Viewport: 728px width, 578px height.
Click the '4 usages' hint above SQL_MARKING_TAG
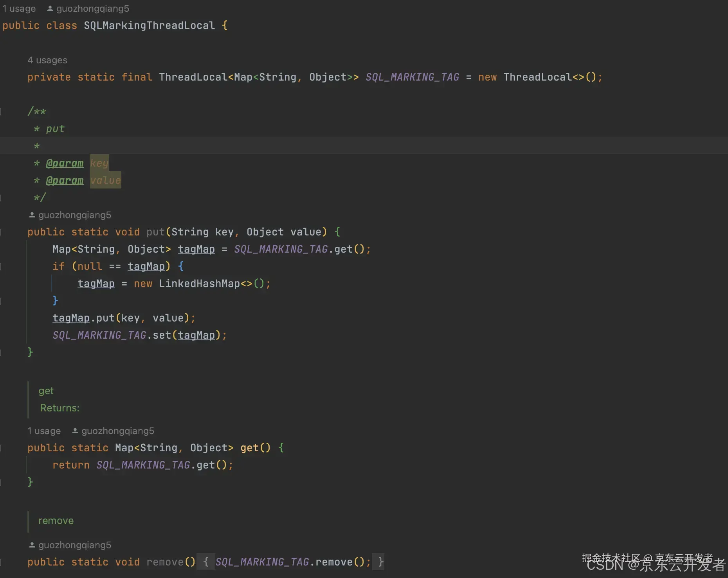coord(47,60)
